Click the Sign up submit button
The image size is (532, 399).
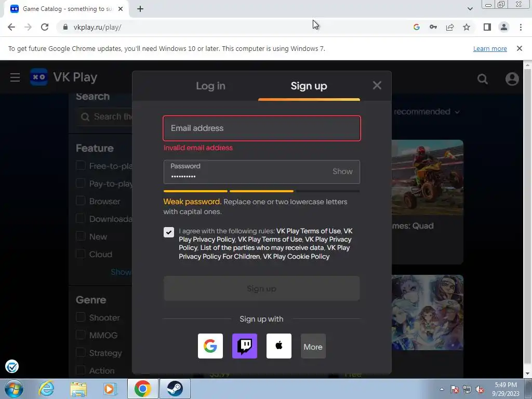[262, 288]
